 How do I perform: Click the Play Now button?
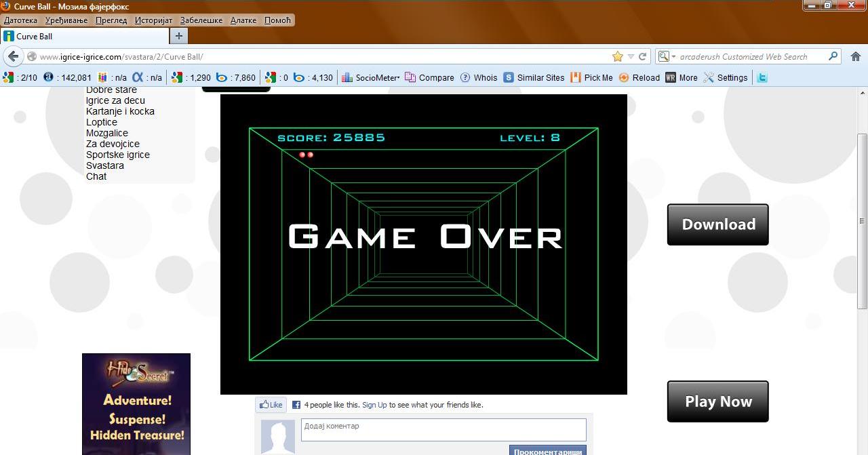718,401
